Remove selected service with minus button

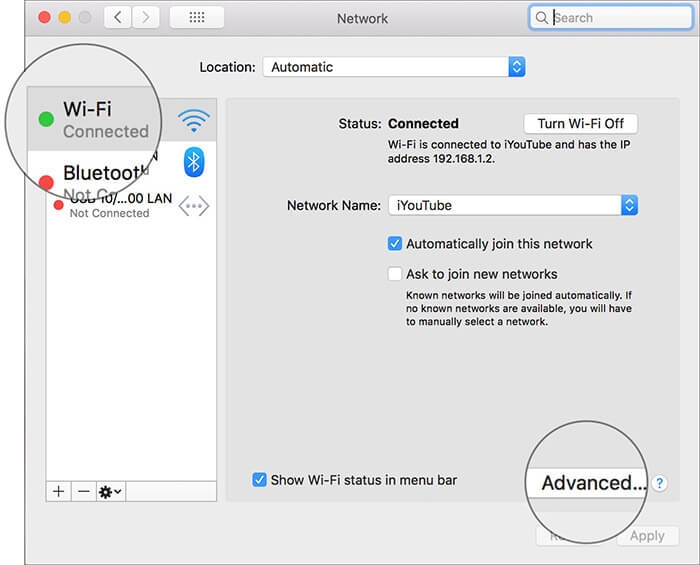coord(83,492)
